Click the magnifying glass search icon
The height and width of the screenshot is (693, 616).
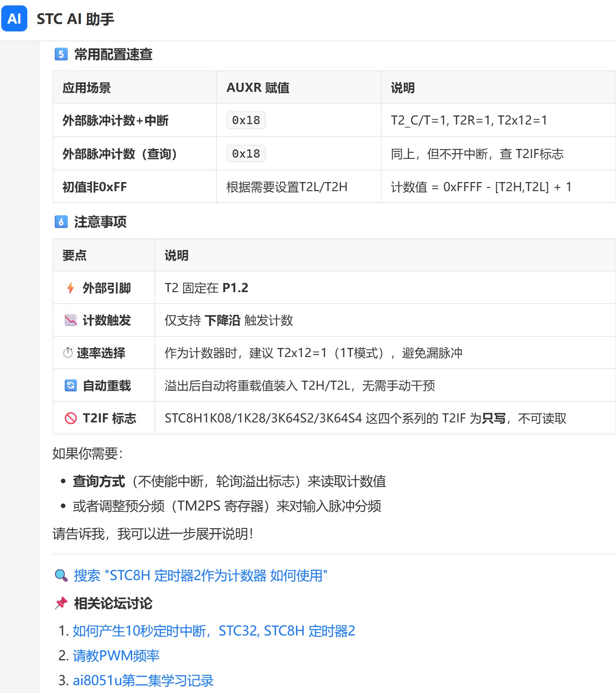coord(61,575)
